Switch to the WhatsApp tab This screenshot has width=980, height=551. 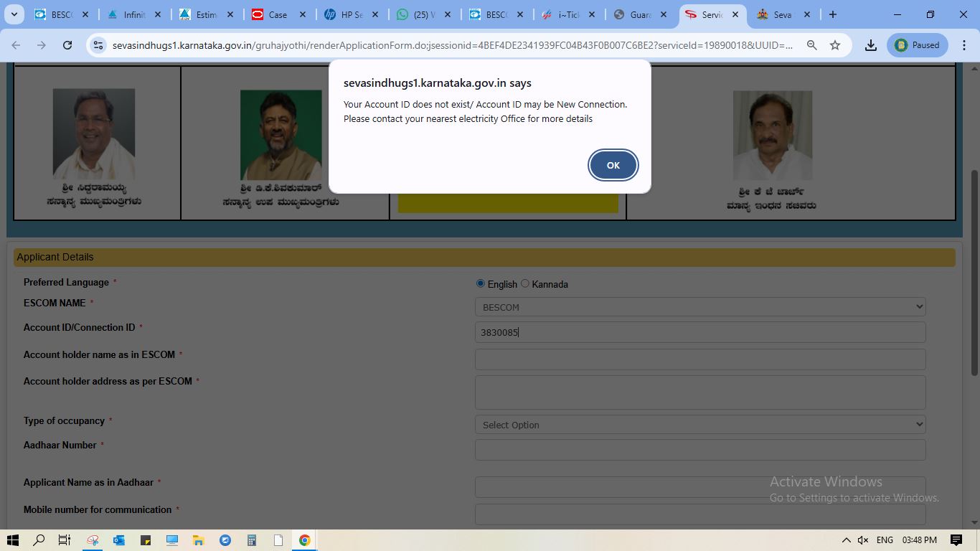click(425, 14)
